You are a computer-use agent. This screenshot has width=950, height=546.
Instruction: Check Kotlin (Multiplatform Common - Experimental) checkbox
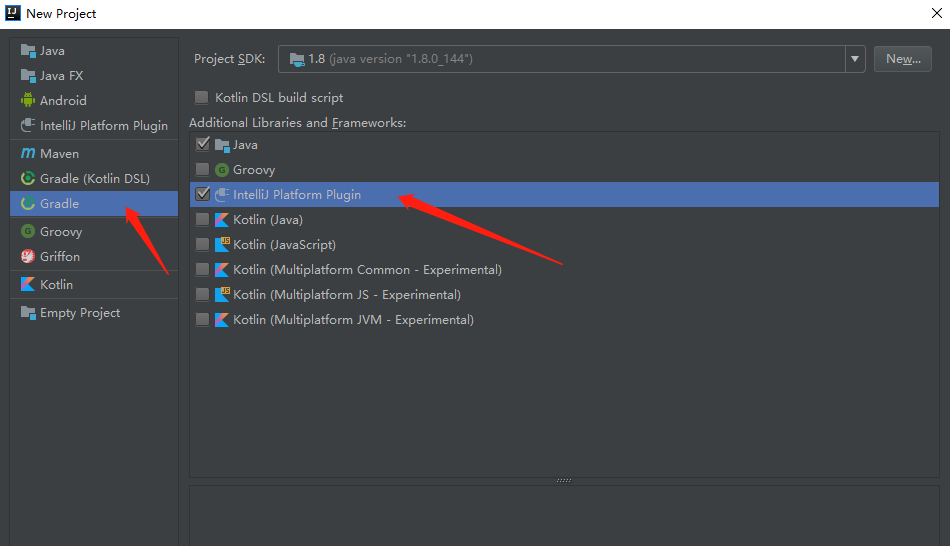click(202, 269)
